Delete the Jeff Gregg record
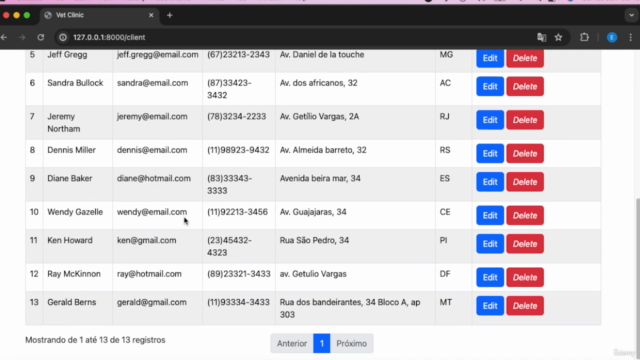640x360 pixels. pyautogui.click(x=525, y=58)
